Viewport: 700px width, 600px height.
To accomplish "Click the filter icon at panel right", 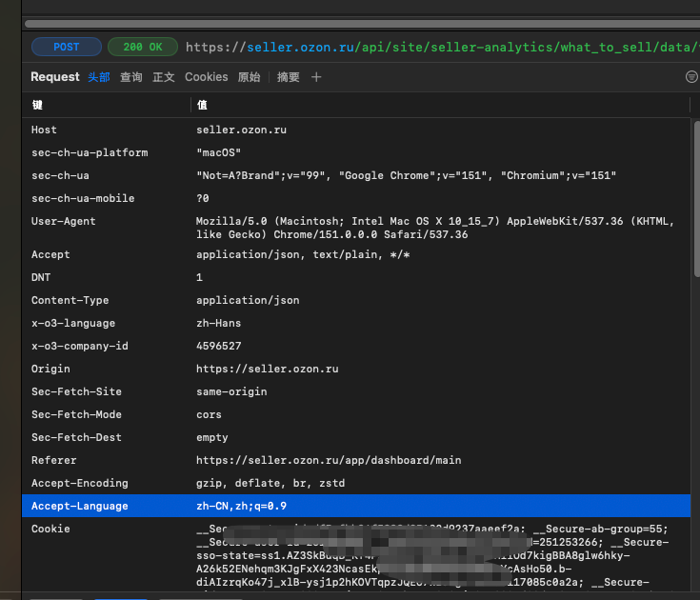I will [691, 77].
